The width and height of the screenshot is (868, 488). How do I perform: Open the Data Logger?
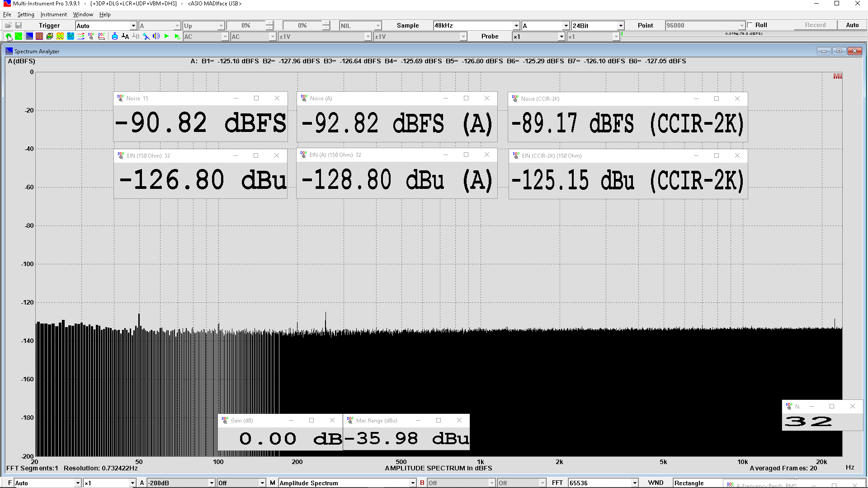coord(81,36)
